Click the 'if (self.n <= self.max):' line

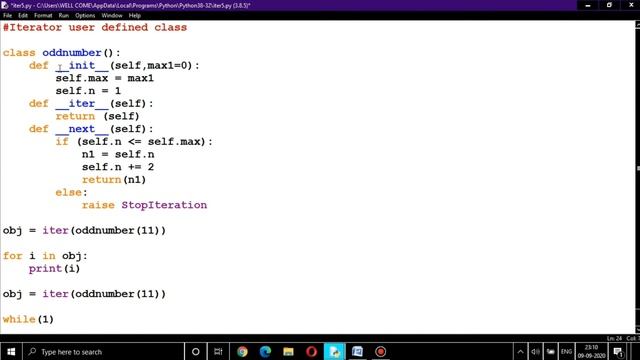pyautogui.click(x=134, y=142)
